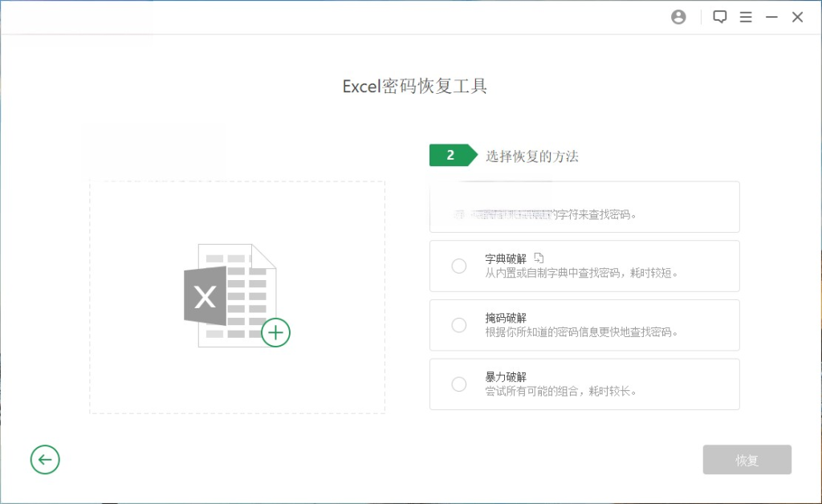Select the 掩码破解 radio button
Screen dimensions: 822x504
(458, 325)
